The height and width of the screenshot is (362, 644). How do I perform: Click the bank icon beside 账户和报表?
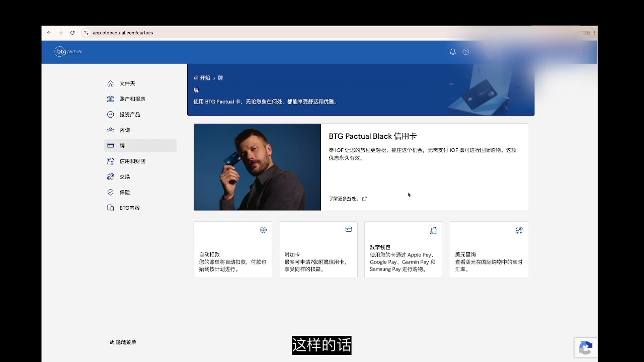click(x=111, y=99)
